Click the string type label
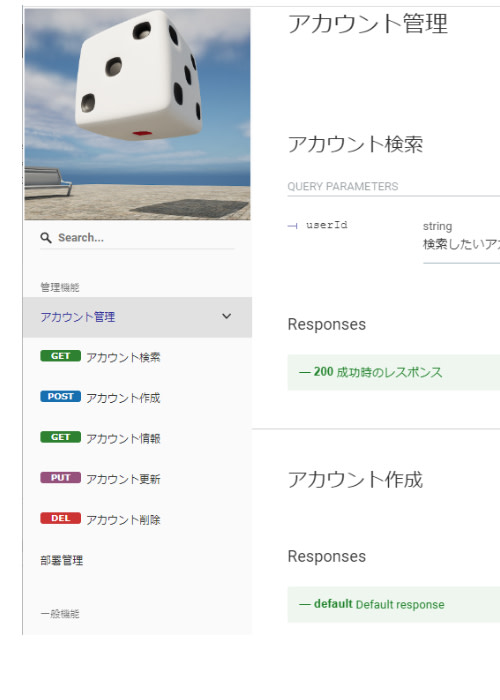500x700 pixels. (438, 226)
